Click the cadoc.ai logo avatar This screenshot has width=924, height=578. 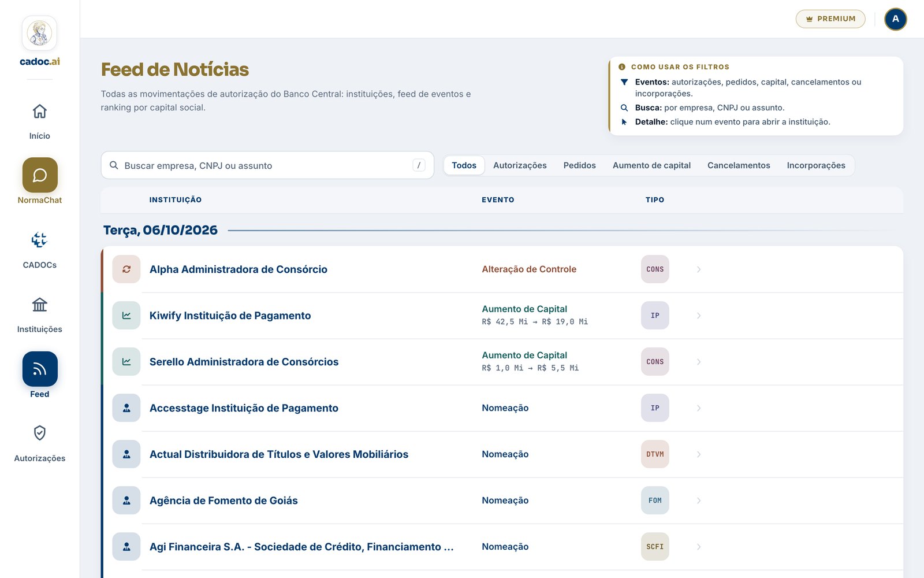click(39, 34)
